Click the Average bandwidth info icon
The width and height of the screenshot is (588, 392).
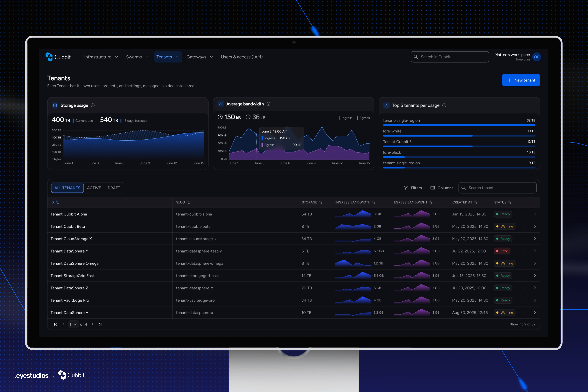(269, 104)
